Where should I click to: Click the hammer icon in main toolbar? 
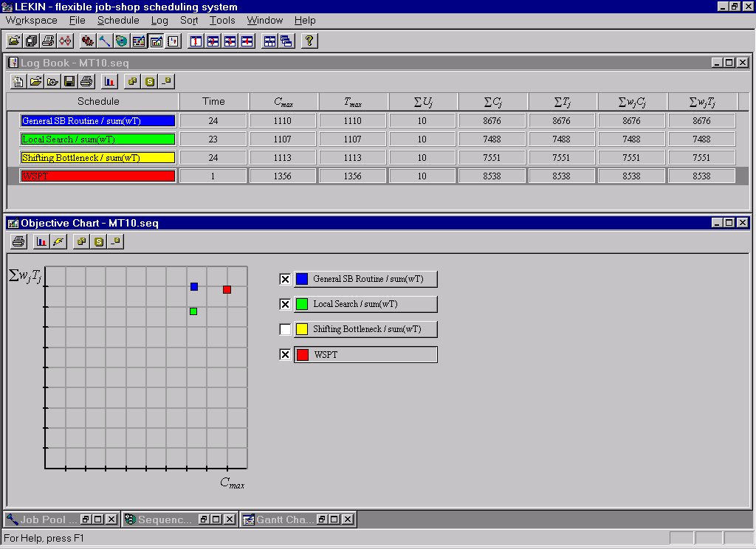(104, 41)
